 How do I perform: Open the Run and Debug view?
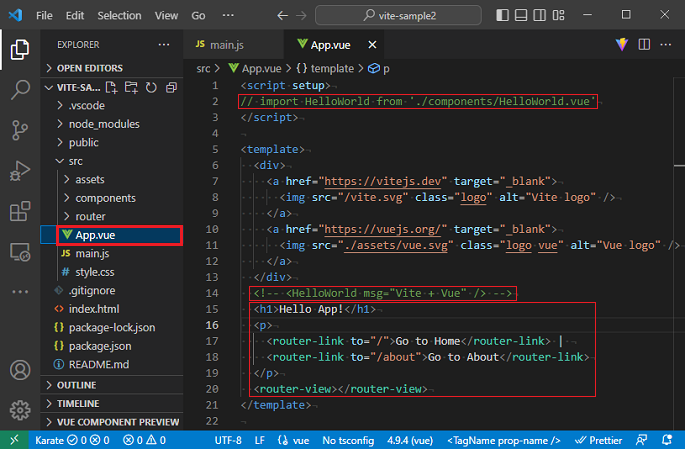tap(20, 171)
